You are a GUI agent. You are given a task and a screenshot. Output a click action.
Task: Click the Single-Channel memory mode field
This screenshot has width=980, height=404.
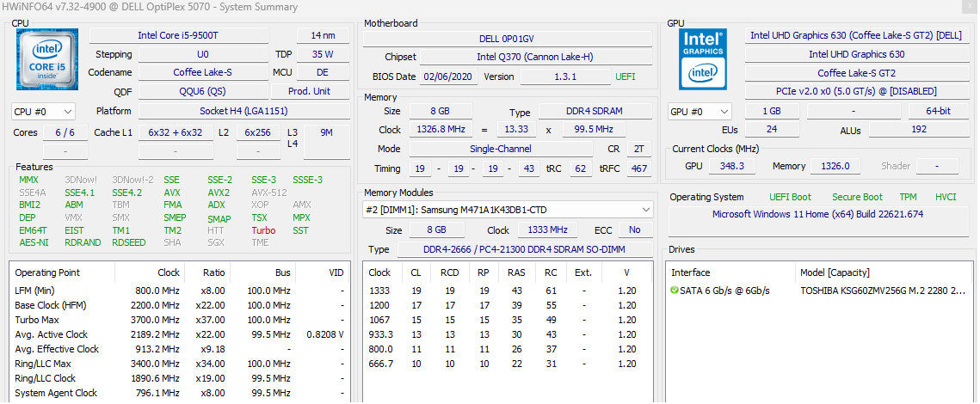(x=501, y=150)
